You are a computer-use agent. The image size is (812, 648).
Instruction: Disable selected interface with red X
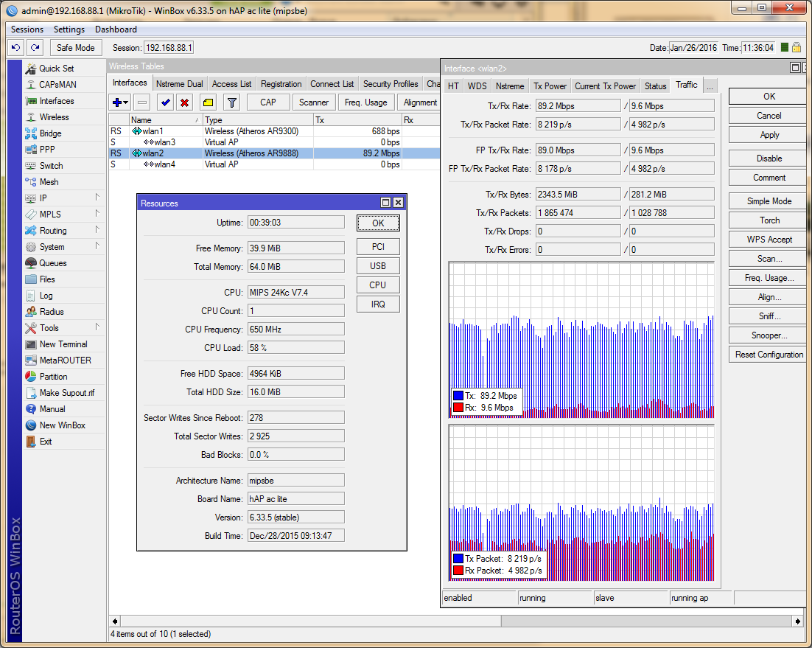[x=184, y=102]
